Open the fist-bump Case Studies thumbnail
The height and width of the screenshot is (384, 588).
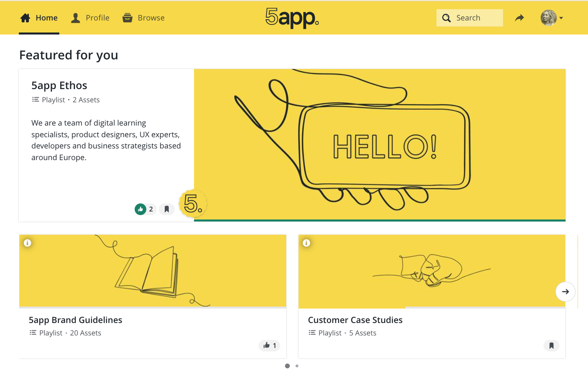pos(432,271)
